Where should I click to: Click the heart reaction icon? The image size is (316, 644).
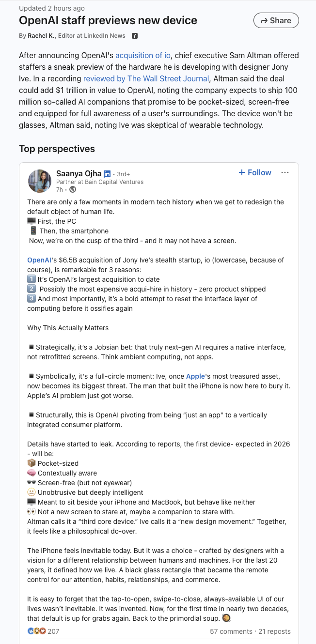43,631
